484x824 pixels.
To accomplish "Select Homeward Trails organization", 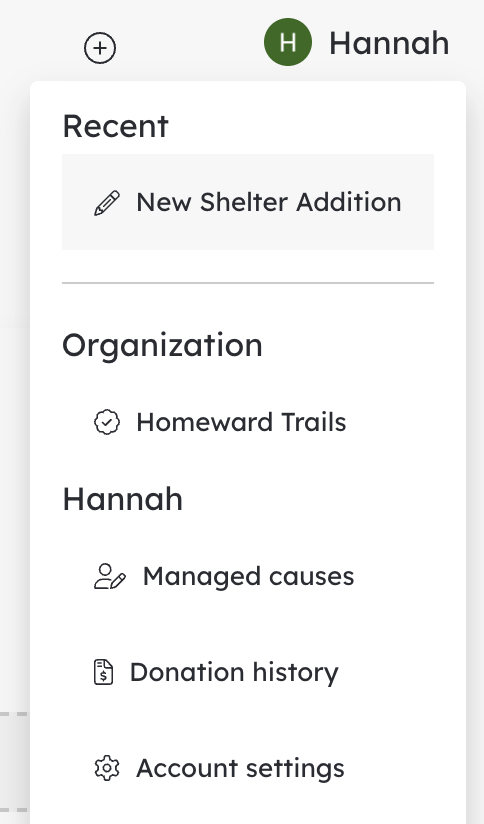I will click(x=241, y=422).
